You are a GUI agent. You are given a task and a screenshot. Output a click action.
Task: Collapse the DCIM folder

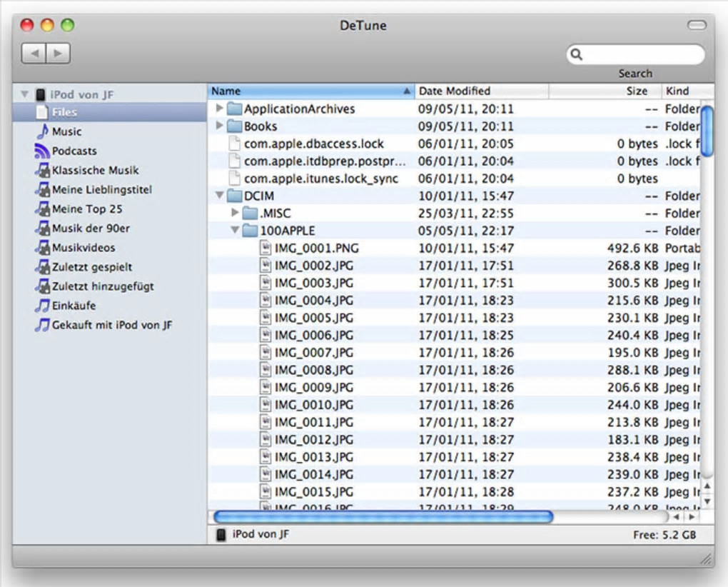click(x=220, y=195)
